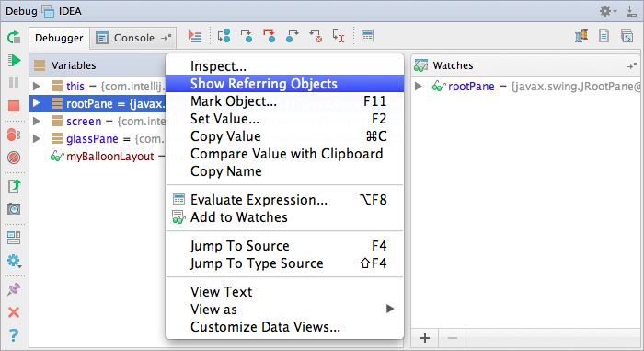This screenshot has width=644, height=351.
Task: Click the Rerun debug icon
Action: click(14, 38)
